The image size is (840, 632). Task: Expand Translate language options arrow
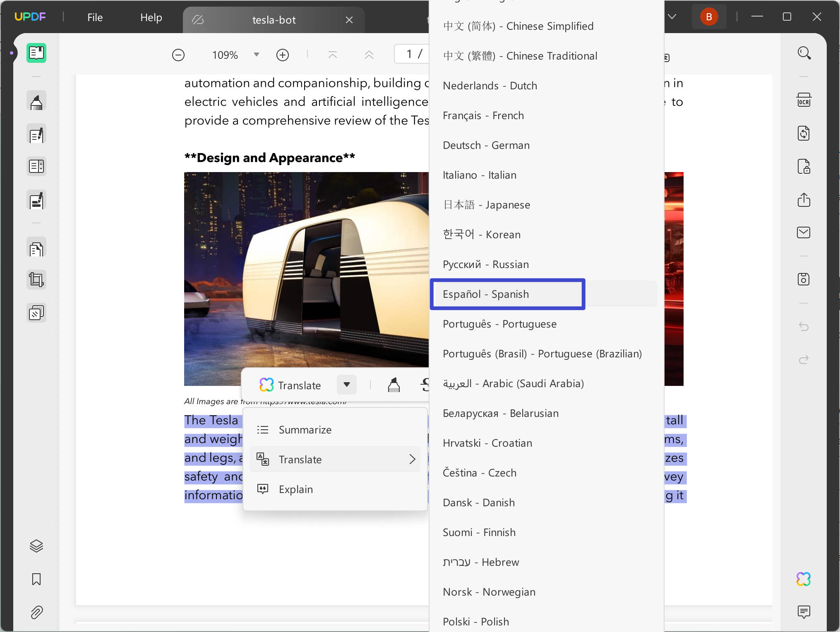347,385
